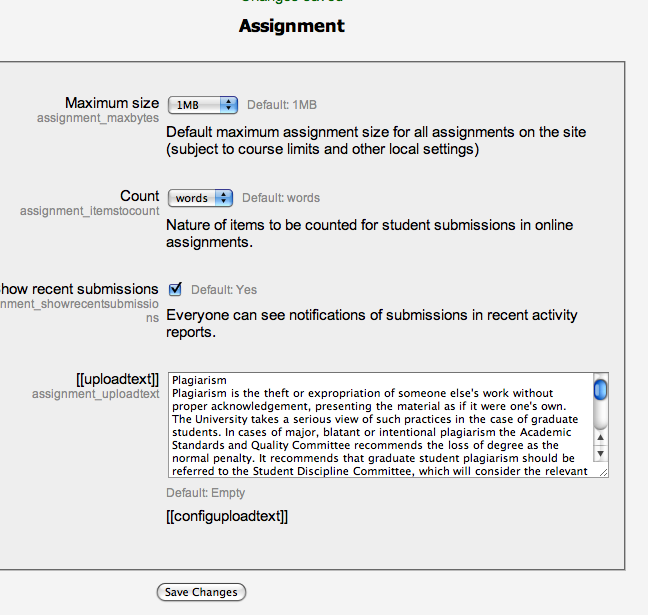This screenshot has height=615, width=648.
Task: Click the 'Count' label
Action: [140, 195]
